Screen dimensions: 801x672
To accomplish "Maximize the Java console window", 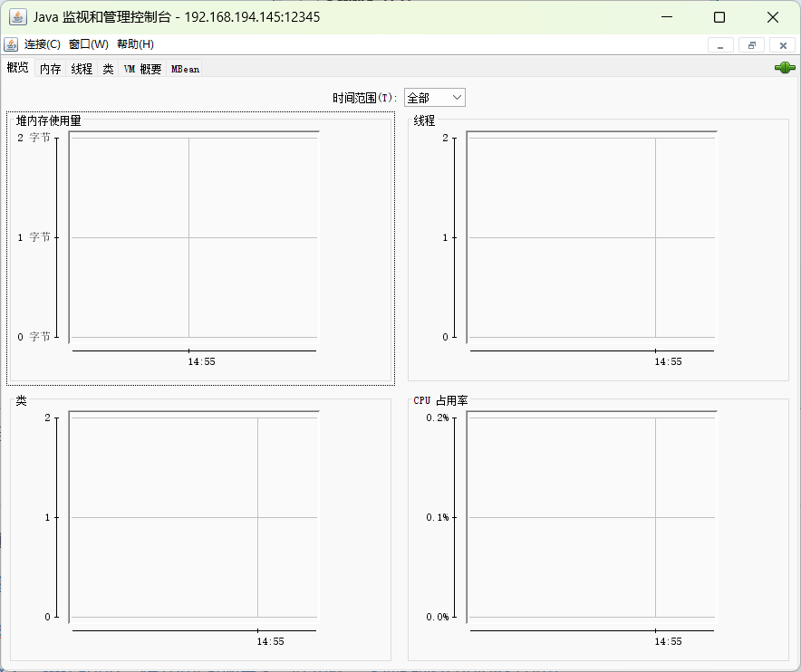I will click(719, 17).
